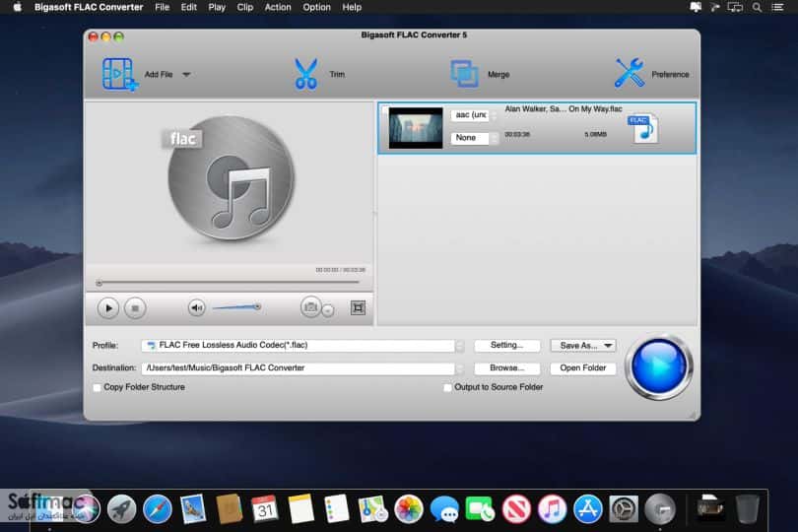Open Messages in the dock
This screenshot has width=798, height=532.
[x=444, y=509]
